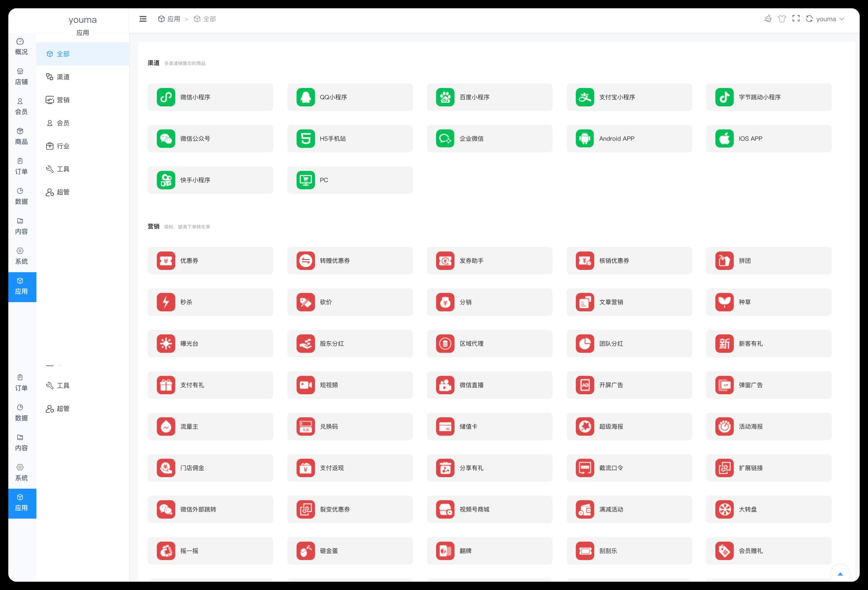Image resolution: width=868 pixels, height=590 pixels.
Task: Go to 行业 category in submenu
Action: click(63, 146)
